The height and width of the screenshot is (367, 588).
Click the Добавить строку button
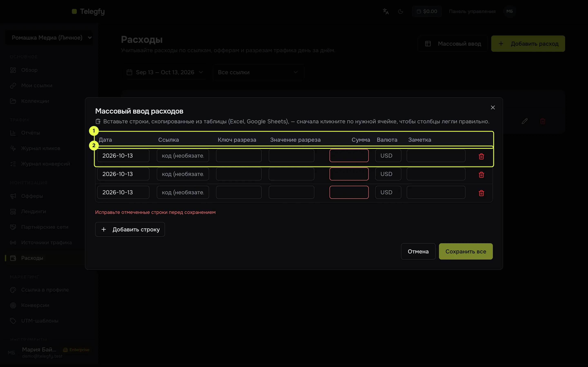(130, 229)
